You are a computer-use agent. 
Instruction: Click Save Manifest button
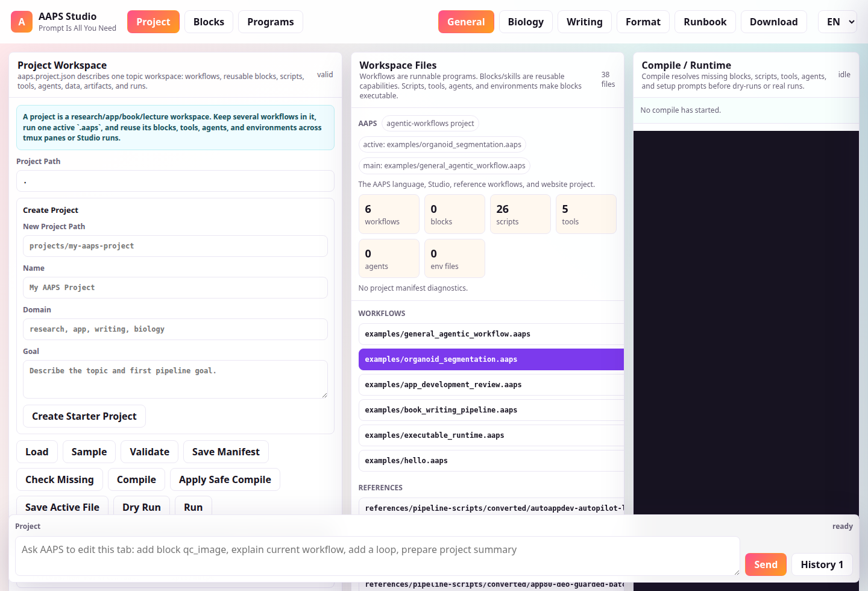[226, 452]
